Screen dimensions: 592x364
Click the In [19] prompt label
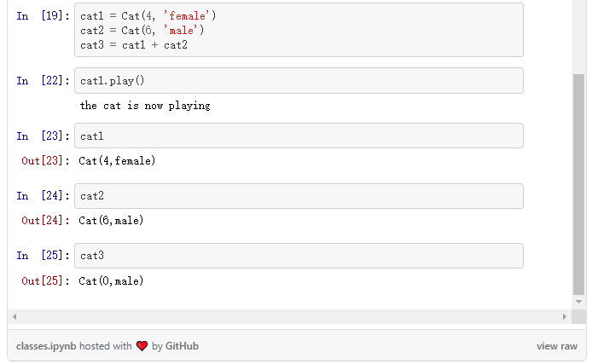tap(43, 16)
